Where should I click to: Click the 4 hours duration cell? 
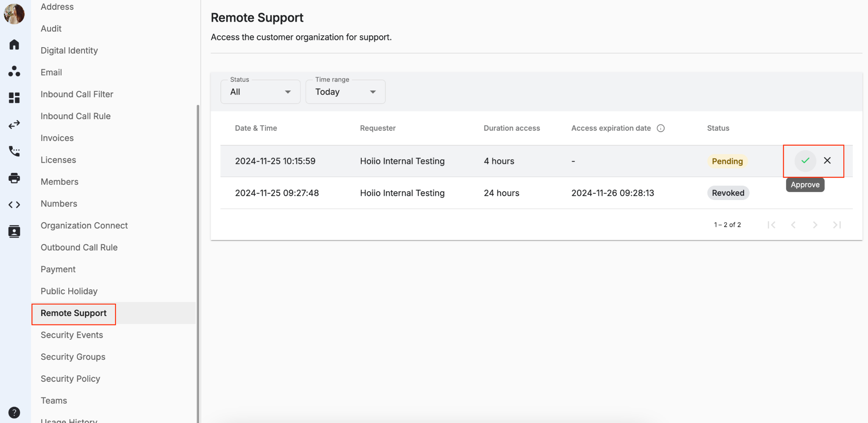tap(499, 161)
